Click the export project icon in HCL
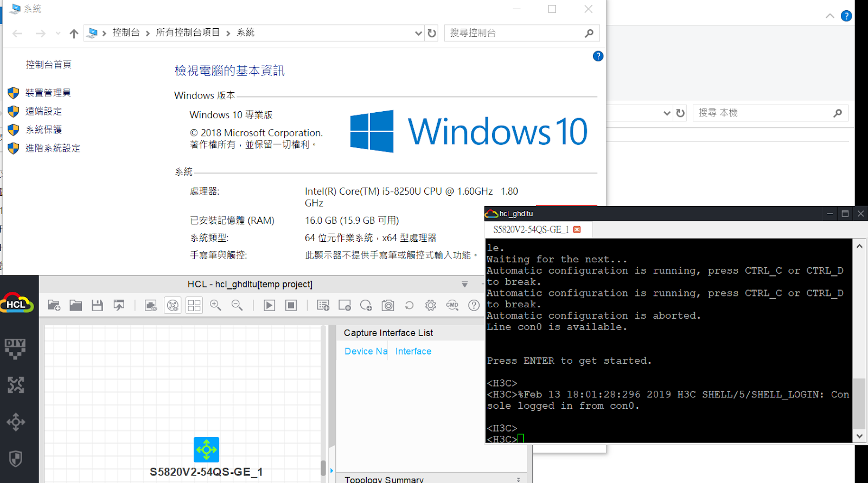Screen dimensions: 868x483 [119, 305]
